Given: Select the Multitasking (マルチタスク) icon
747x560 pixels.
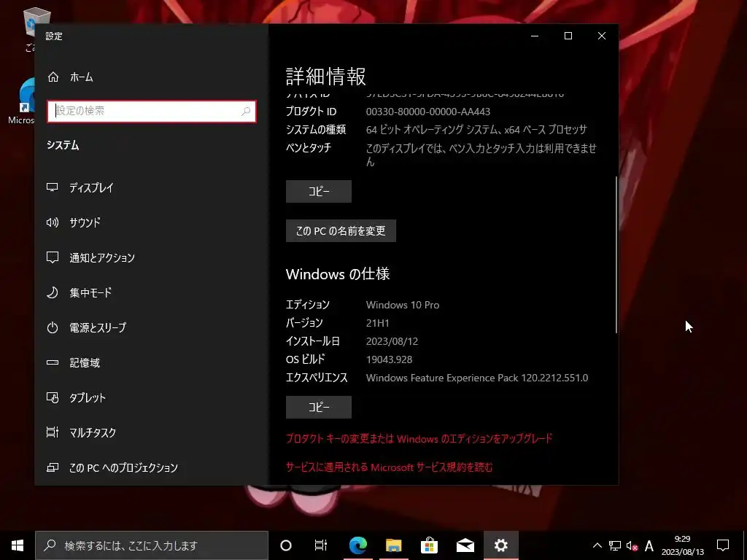Looking at the screenshot, I should [x=53, y=432].
